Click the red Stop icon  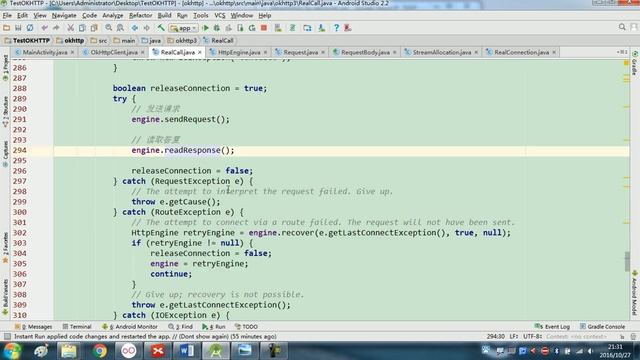(264, 28)
